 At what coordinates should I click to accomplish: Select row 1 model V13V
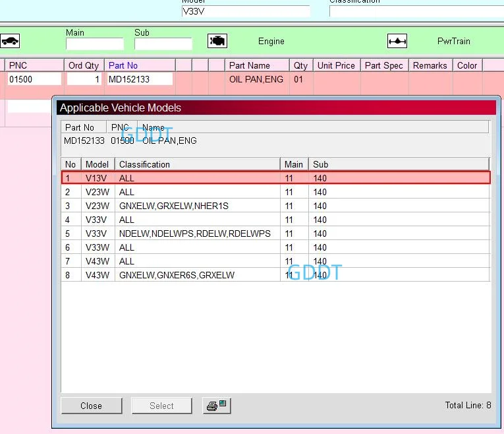coord(276,178)
